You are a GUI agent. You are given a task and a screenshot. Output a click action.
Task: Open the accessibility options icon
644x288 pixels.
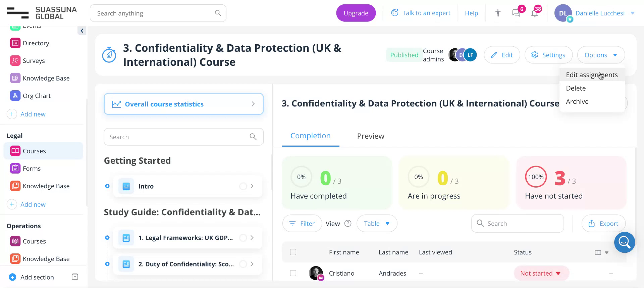pyautogui.click(x=498, y=13)
